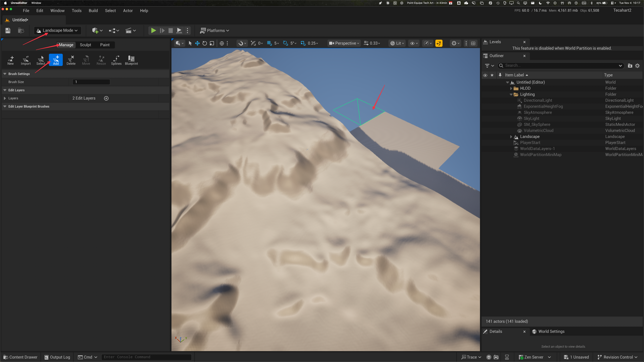The width and height of the screenshot is (644, 362).
Task: Switch to the World Settings tab
Action: tap(549, 332)
